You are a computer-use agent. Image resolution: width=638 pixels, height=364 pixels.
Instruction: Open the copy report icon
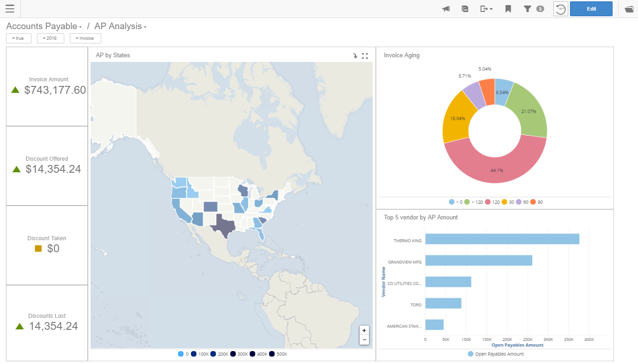coord(465,9)
